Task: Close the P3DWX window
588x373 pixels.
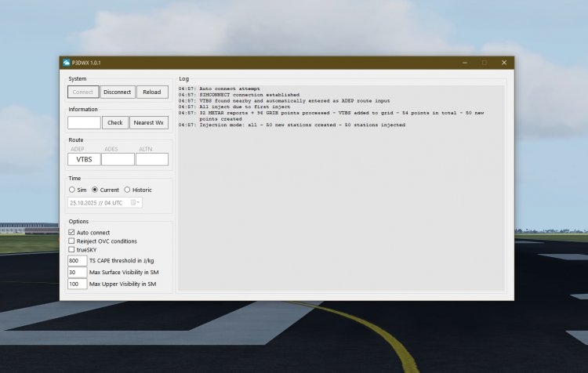Action: [503, 63]
